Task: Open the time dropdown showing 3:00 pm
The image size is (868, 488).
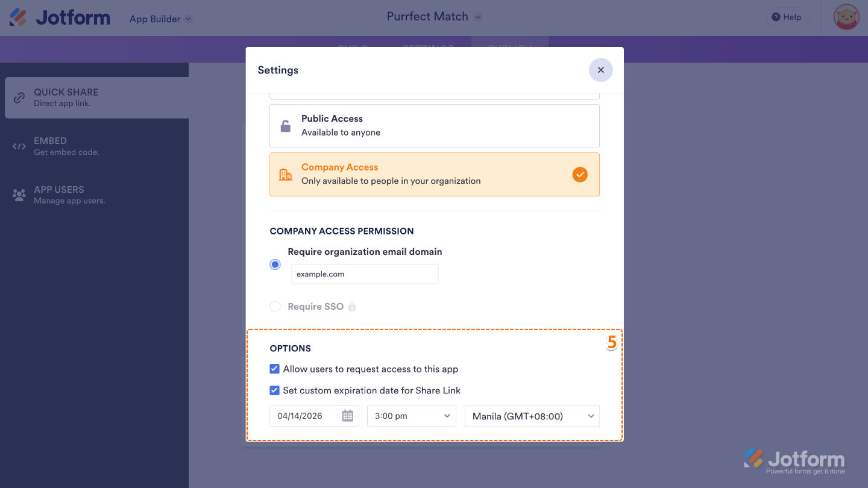Action: pos(412,416)
